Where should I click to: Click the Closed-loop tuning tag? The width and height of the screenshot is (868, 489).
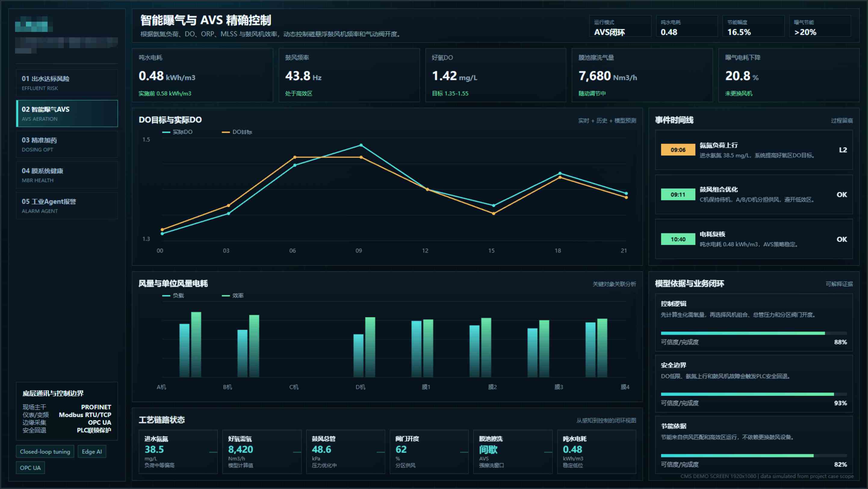click(x=45, y=452)
